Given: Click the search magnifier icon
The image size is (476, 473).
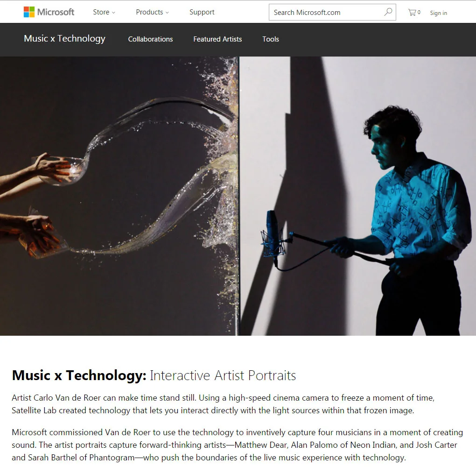Looking at the screenshot, I should (x=388, y=12).
